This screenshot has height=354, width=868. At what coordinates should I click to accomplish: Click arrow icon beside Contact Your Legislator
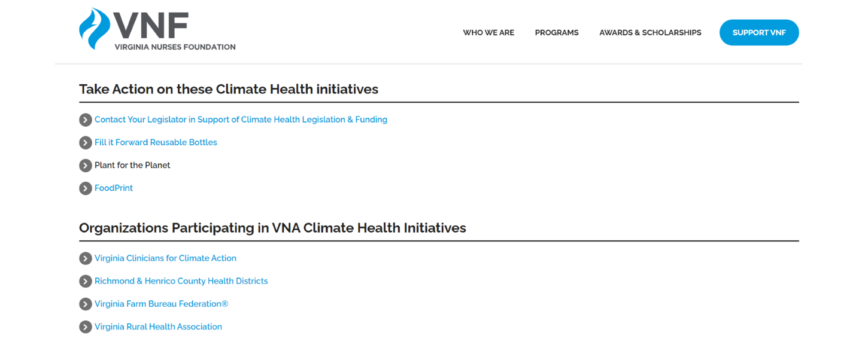86,120
